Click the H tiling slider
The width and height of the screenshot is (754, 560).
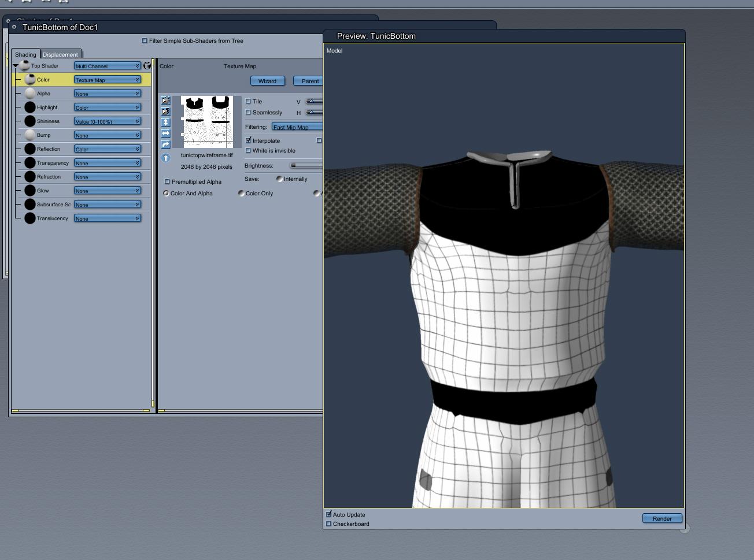[x=314, y=113]
